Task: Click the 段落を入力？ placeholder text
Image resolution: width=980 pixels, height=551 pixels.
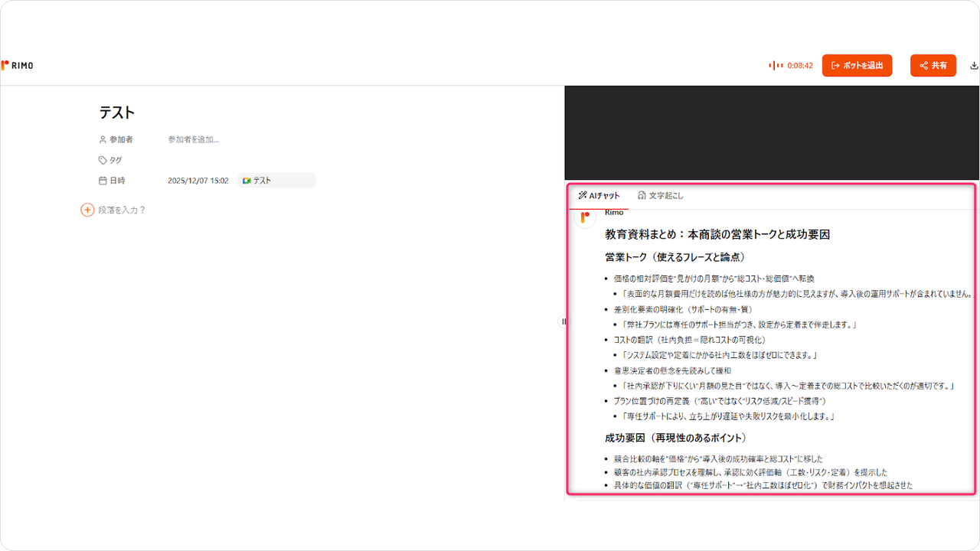Action: (x=122, y=210)
